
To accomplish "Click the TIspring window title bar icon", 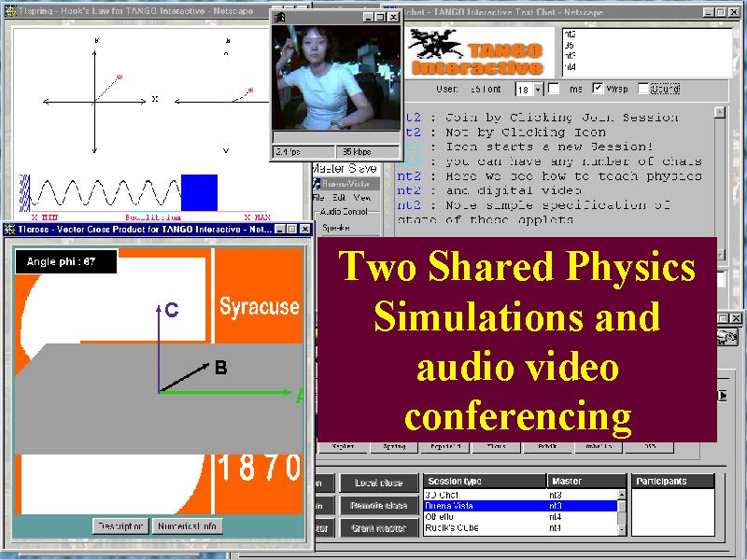I will [x=9, y=10].
